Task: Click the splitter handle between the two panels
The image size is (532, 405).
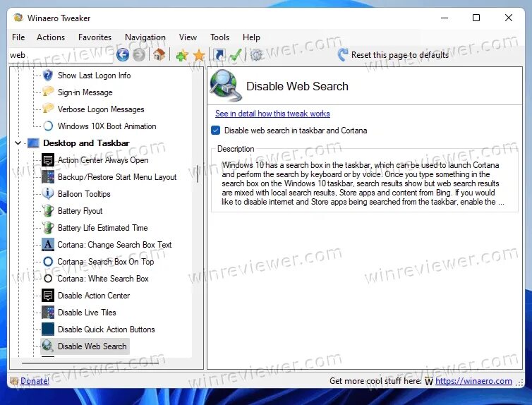Action: pyautogui.click(x=198, y=174)
